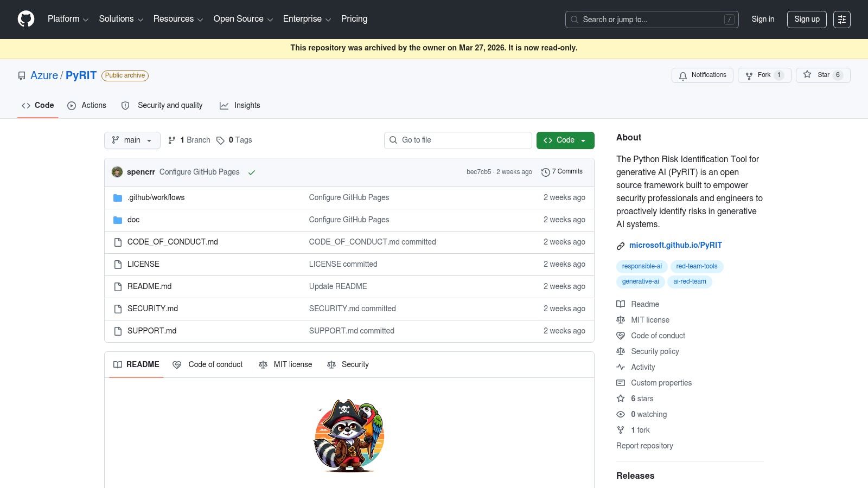This screenshot has height=488, width=868.
Task: Open the microsoft.github.io/PyRIT link
Action: [x=675, y=245]
